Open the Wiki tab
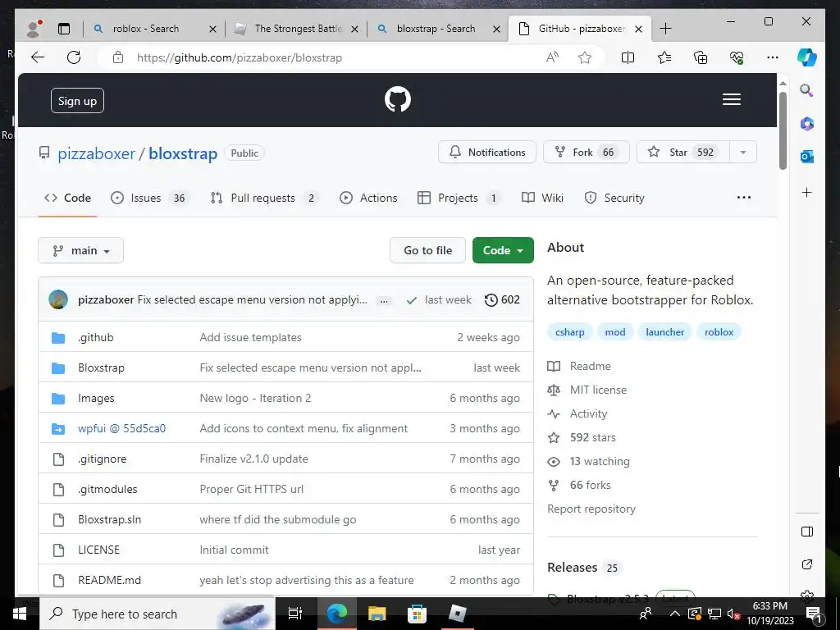Viewport: 840px width, 630px height. [x=542, y=199]
